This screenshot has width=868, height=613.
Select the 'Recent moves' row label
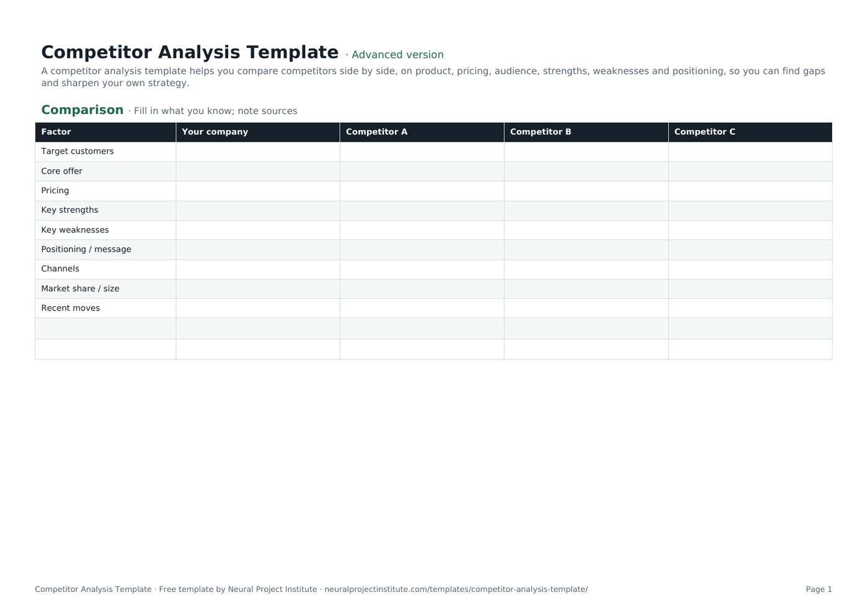[70, 308]
